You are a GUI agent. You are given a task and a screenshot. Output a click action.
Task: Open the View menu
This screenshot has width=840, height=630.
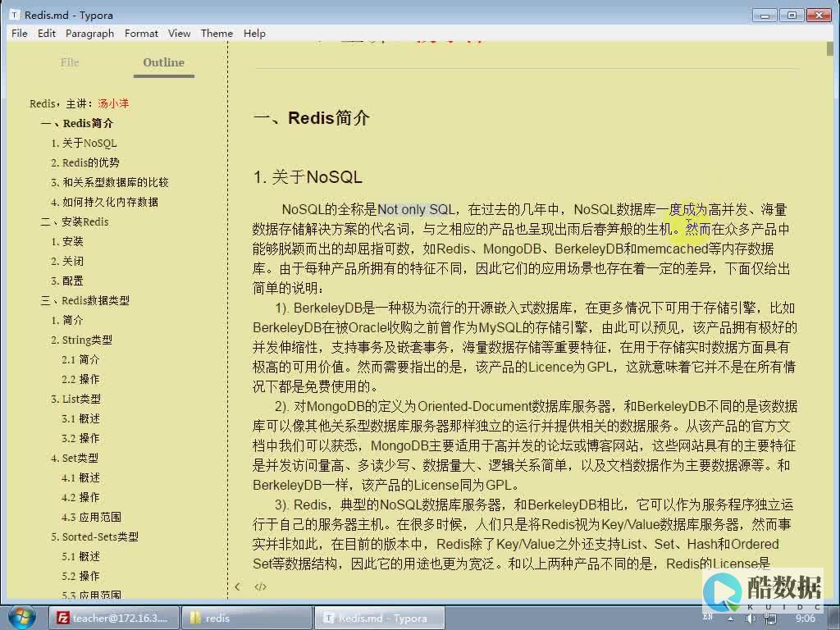[x=179, y=33]
